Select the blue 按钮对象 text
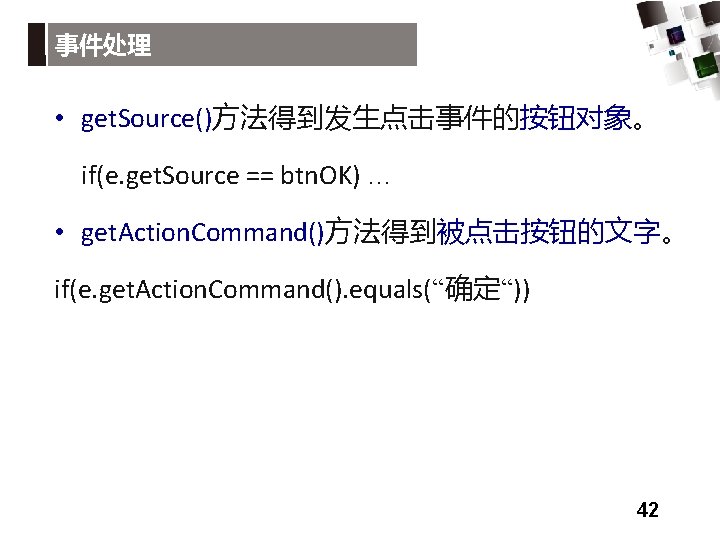The width and height of the screenshot is (720, 540). pos(576,118)
